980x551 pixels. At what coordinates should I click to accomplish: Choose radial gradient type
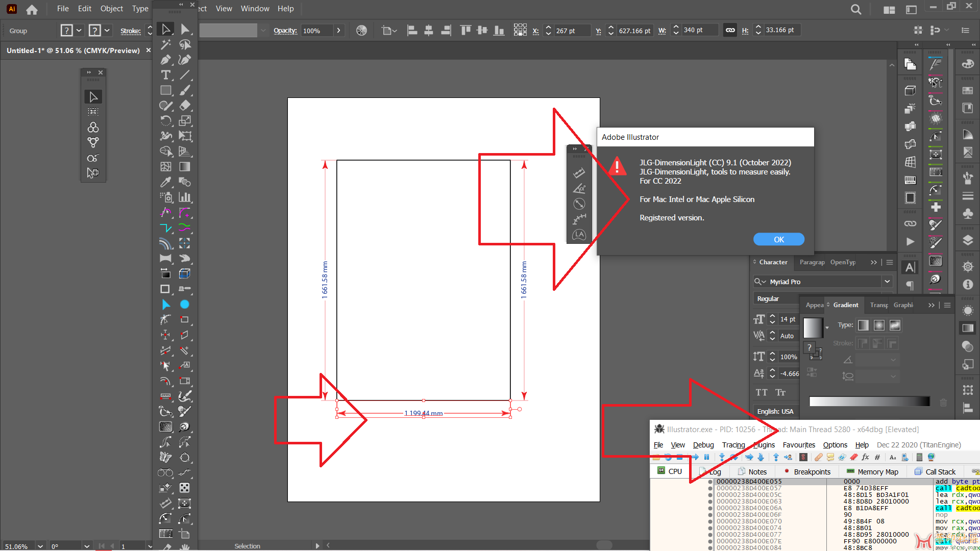(x=879, y=325)
